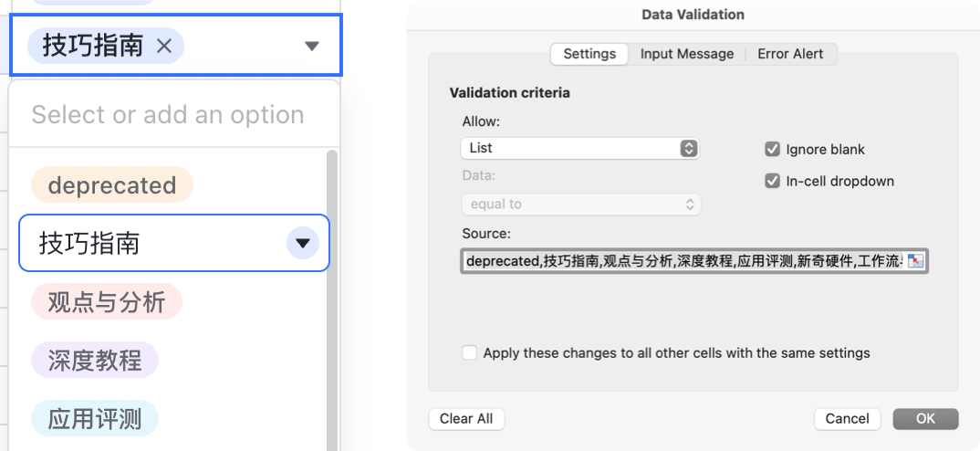Select the Settings tab

tap(589, 54)
